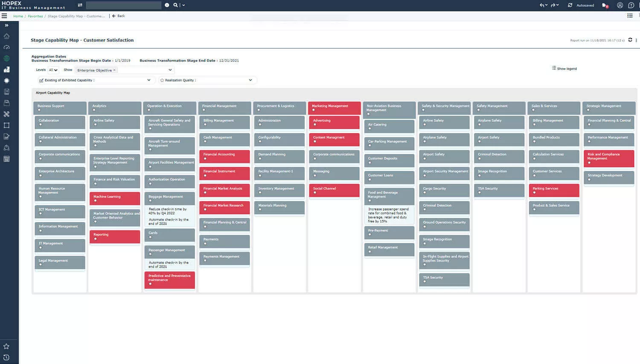Select the Business Support column header
Image resolution: width=640 pixels, height=364 pixels.
click(60, 108)
